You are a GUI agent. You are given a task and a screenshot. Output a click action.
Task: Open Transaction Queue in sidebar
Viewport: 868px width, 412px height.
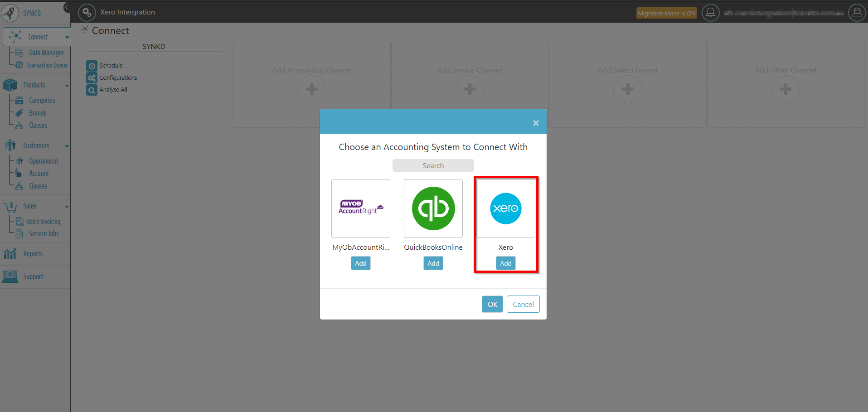(47, 65)
